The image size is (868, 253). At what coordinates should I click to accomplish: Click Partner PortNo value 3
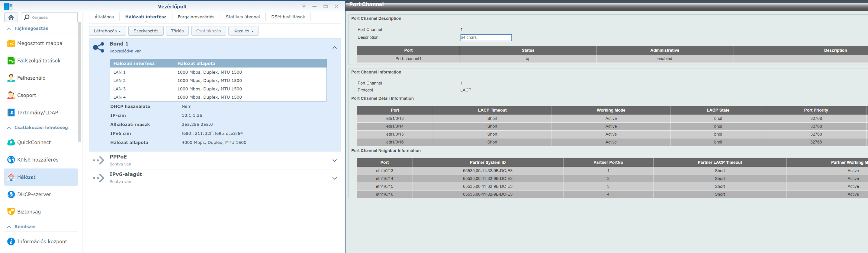pos(608,187)
